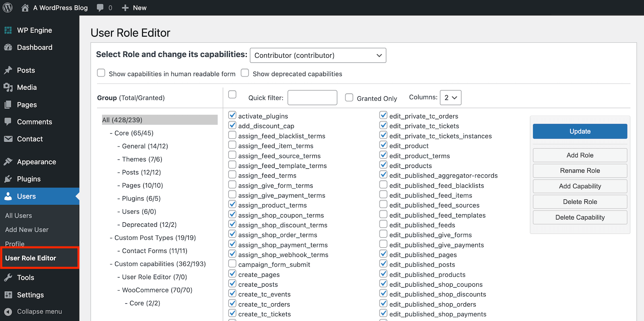644x321 pixels.
Task: Click into the Quick filter field
Action: tap(312, 97)
